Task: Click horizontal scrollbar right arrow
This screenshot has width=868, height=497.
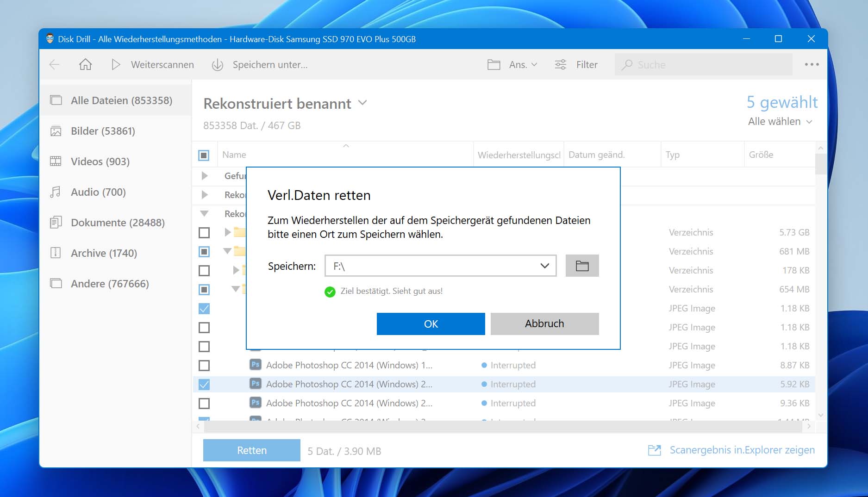Action: tap(809, 426)
